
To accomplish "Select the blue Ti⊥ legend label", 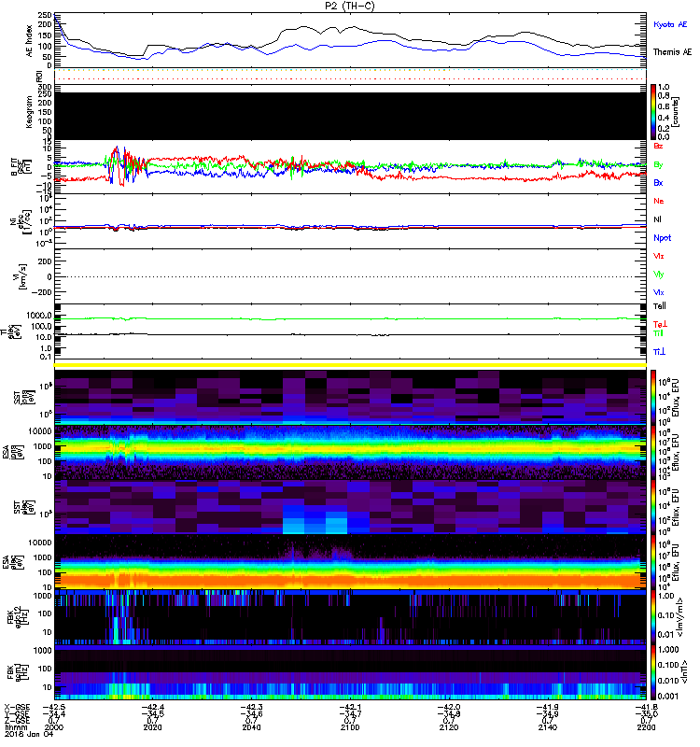I will pyautogui.click(x=659, y=352).
